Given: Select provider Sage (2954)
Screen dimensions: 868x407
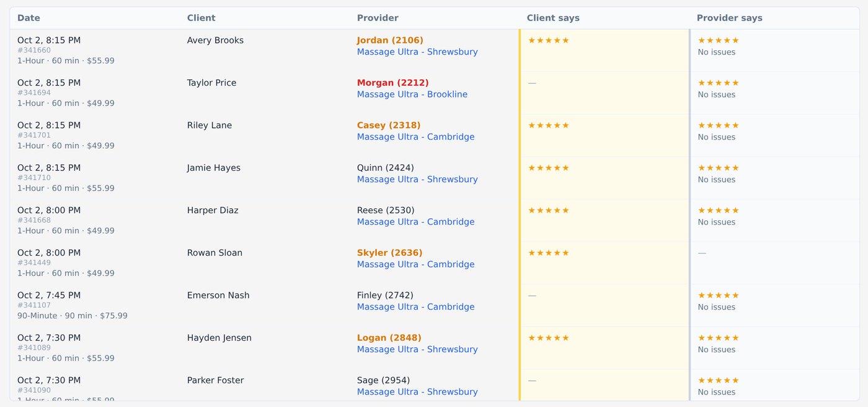Looking at the screenshot, I should (x=383, y=380).
